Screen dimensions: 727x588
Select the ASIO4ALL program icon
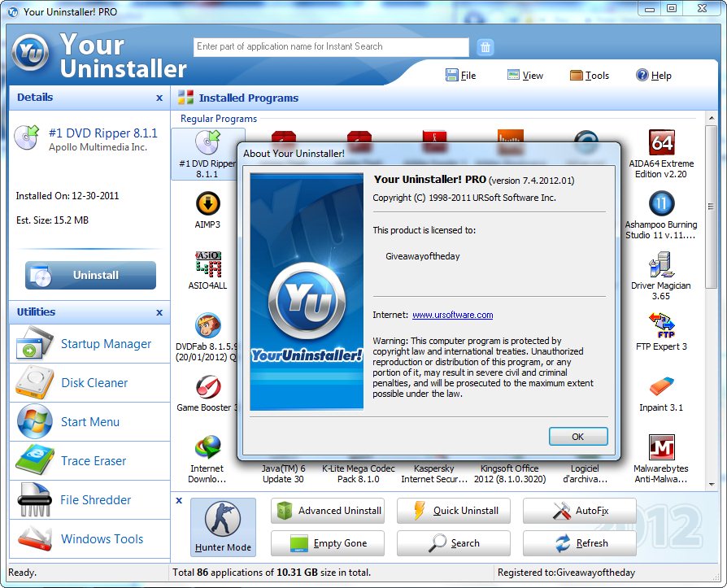point(207,264)
